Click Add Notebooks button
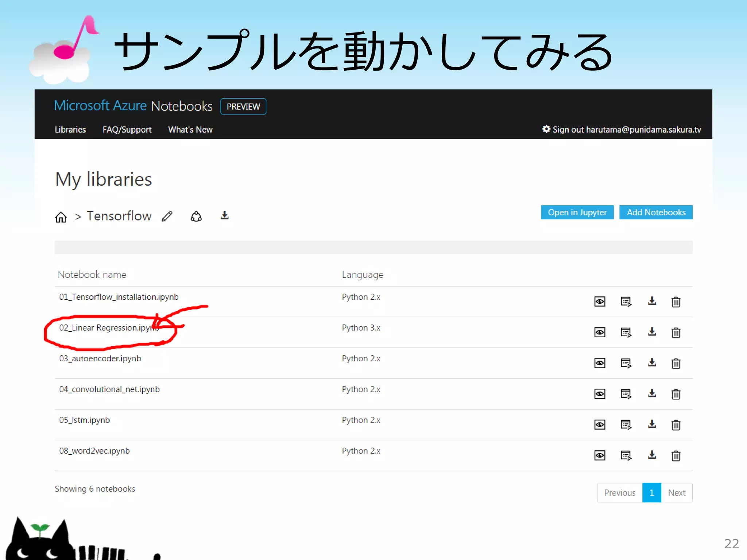747x560 pixels. pos(656,212)
